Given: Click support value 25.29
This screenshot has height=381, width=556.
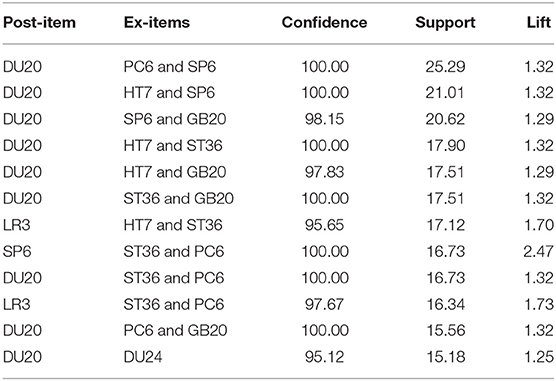Looking at the screenshot, I should (x=445, y=67).
